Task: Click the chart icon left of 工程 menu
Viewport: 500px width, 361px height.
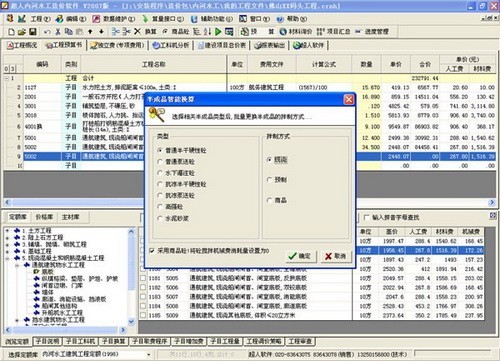Action: (22, 19)
